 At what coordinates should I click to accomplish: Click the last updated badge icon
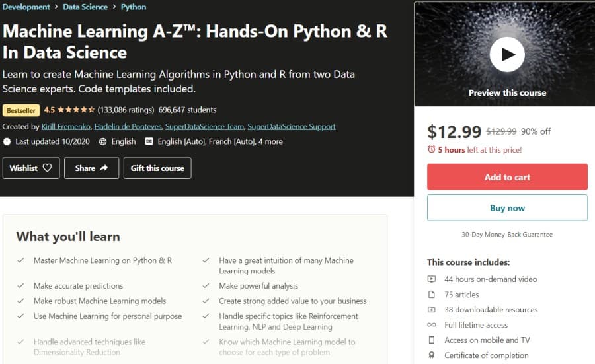pos(7,141)
